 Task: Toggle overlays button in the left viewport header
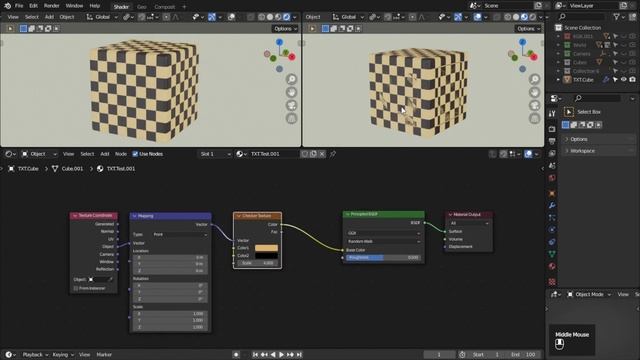tap(231, 17)
